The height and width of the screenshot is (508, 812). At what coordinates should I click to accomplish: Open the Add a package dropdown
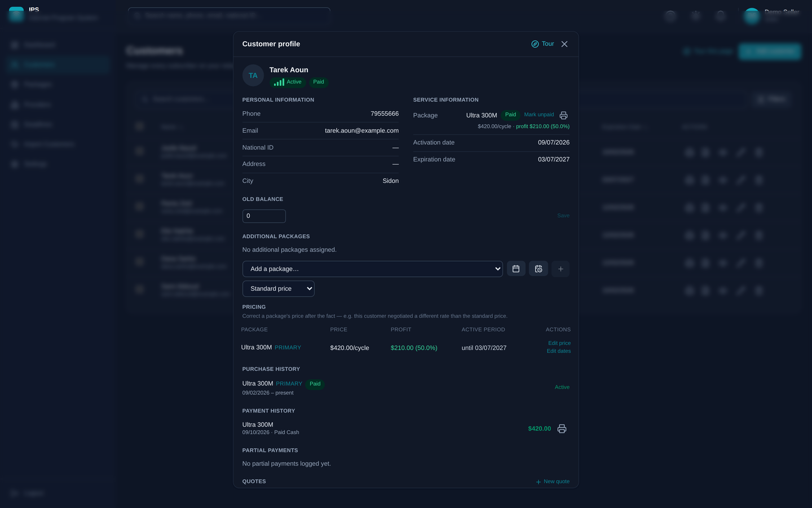373,269
